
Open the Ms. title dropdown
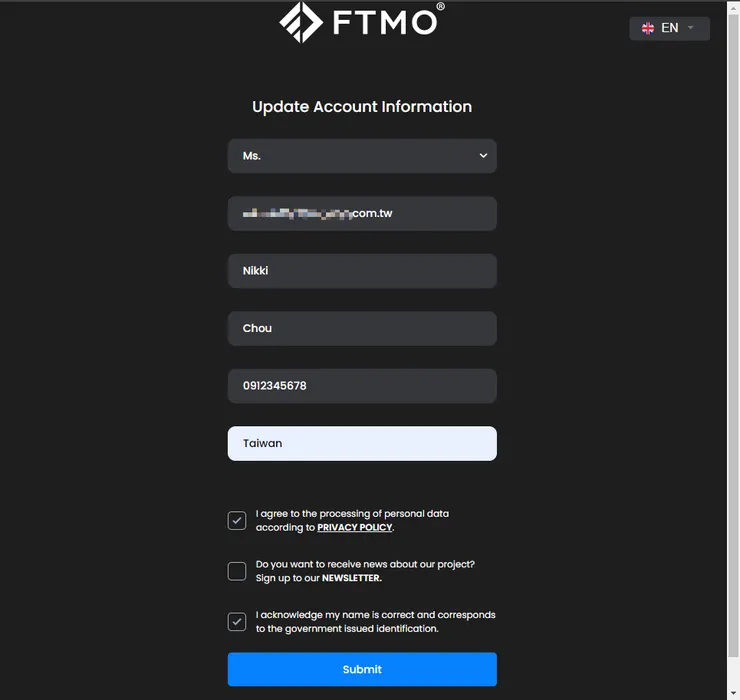(362, 156)
